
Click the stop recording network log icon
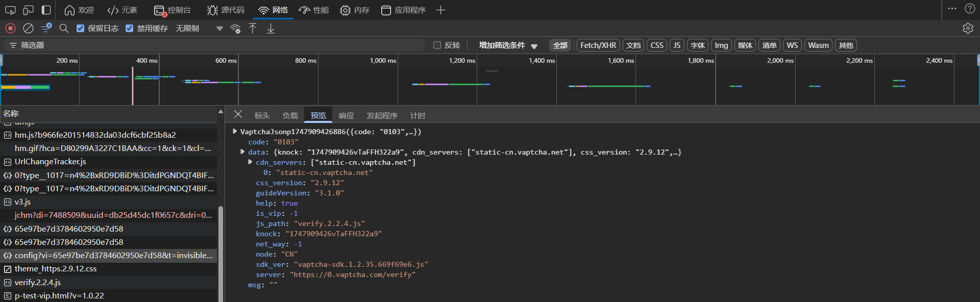(10, 29)
